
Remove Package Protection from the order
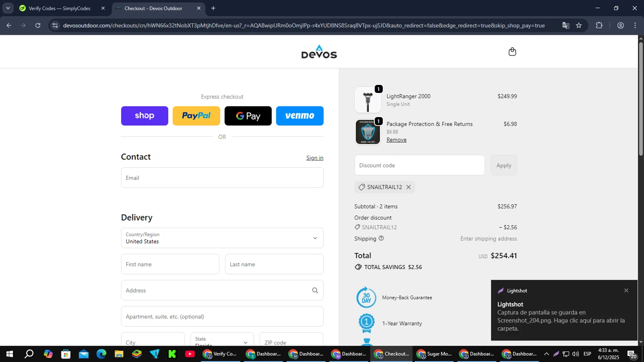pos(396,140)
